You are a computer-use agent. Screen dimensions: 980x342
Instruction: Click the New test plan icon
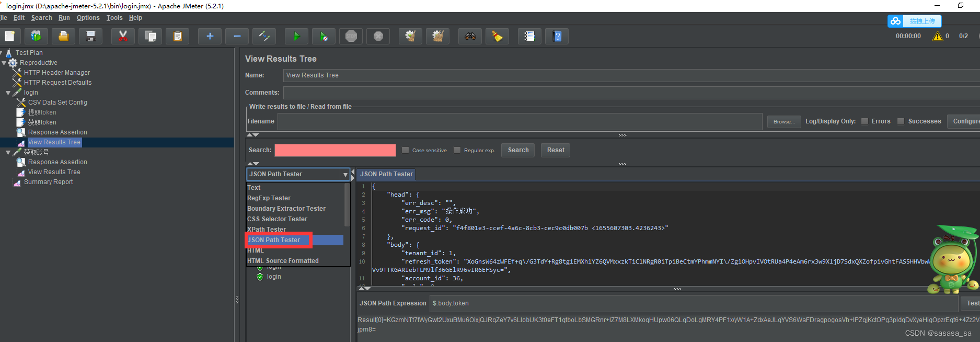(9, 36)
